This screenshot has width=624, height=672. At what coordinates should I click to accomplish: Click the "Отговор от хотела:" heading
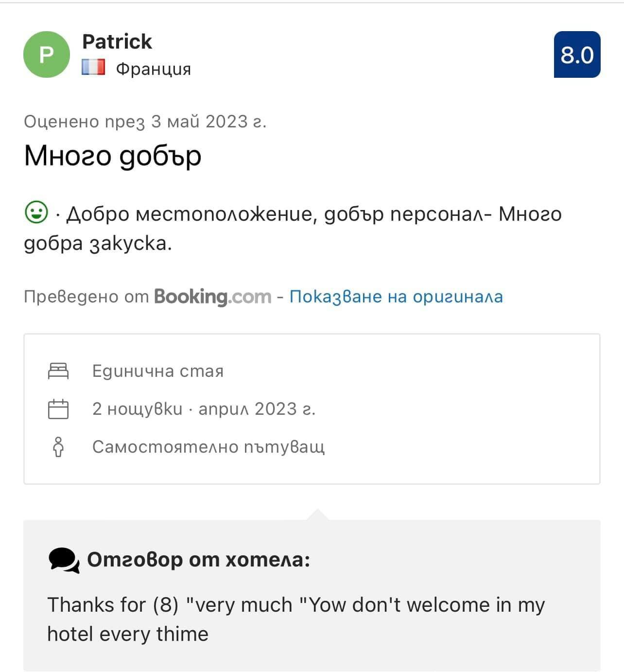(198, 560)
